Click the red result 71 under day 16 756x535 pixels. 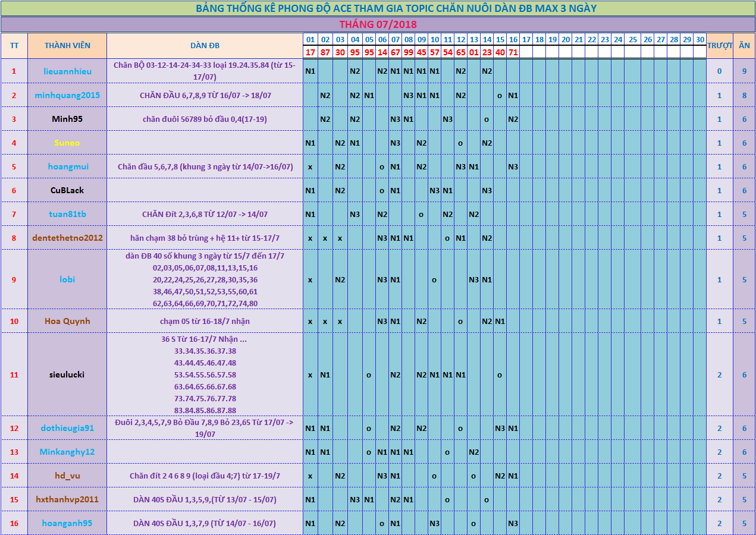513,52
